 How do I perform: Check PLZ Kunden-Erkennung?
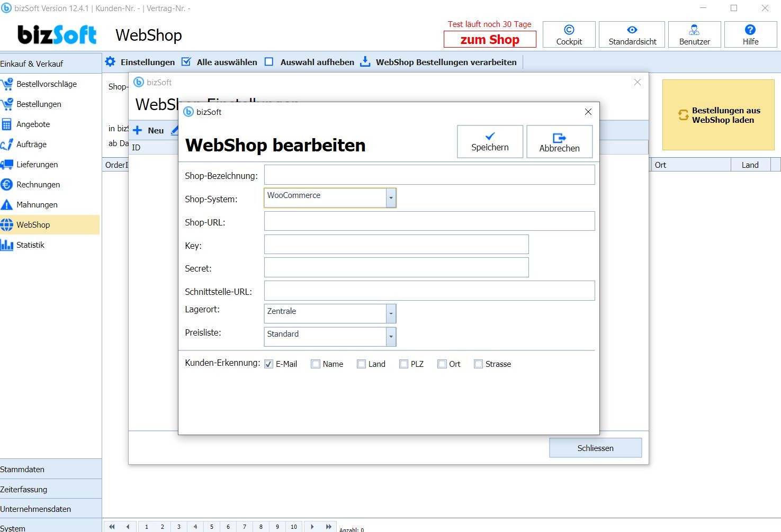click(x=403, y=364)
